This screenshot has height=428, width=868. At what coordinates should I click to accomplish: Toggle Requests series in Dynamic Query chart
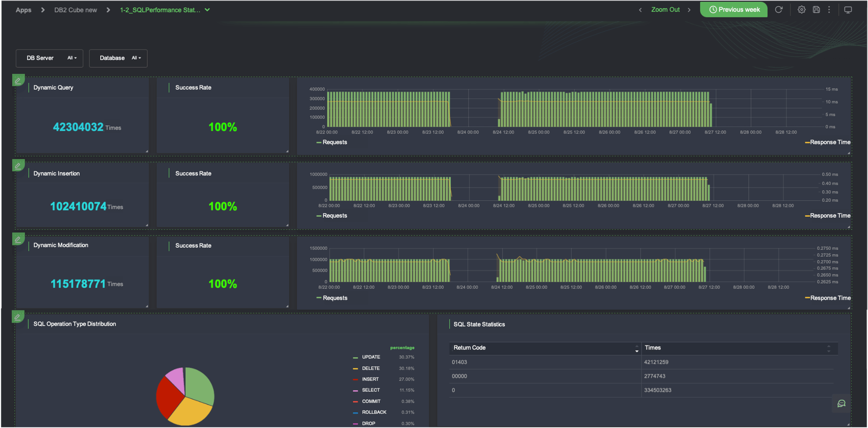332,142
